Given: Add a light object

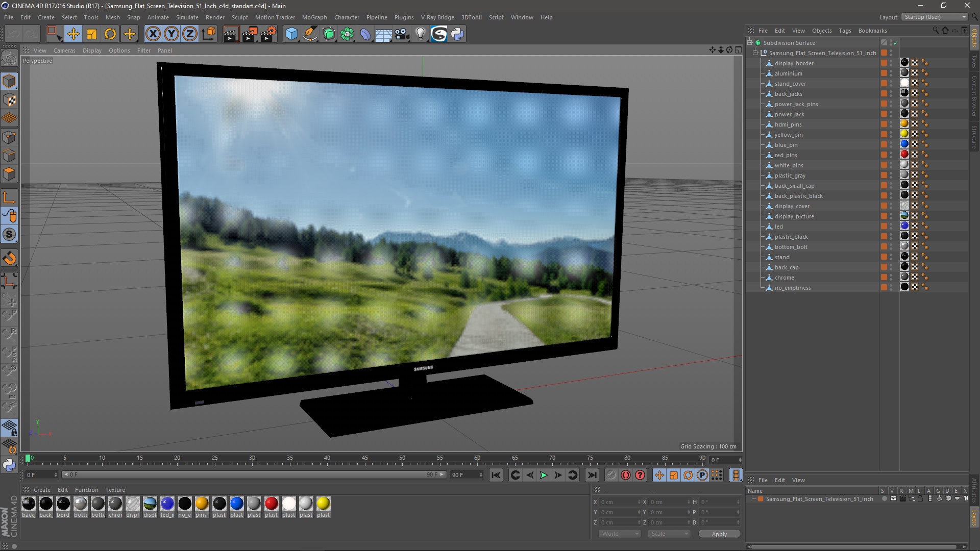Looking at the screenshot, I should [420, 34].
